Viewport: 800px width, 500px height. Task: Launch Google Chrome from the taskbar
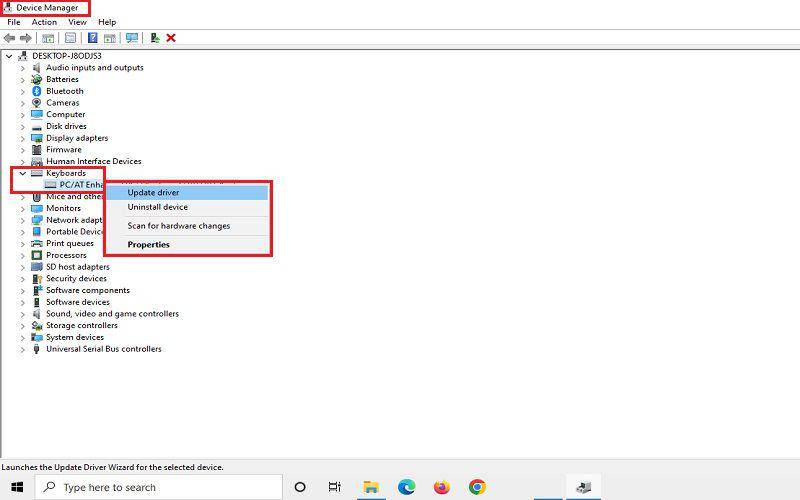477,487
